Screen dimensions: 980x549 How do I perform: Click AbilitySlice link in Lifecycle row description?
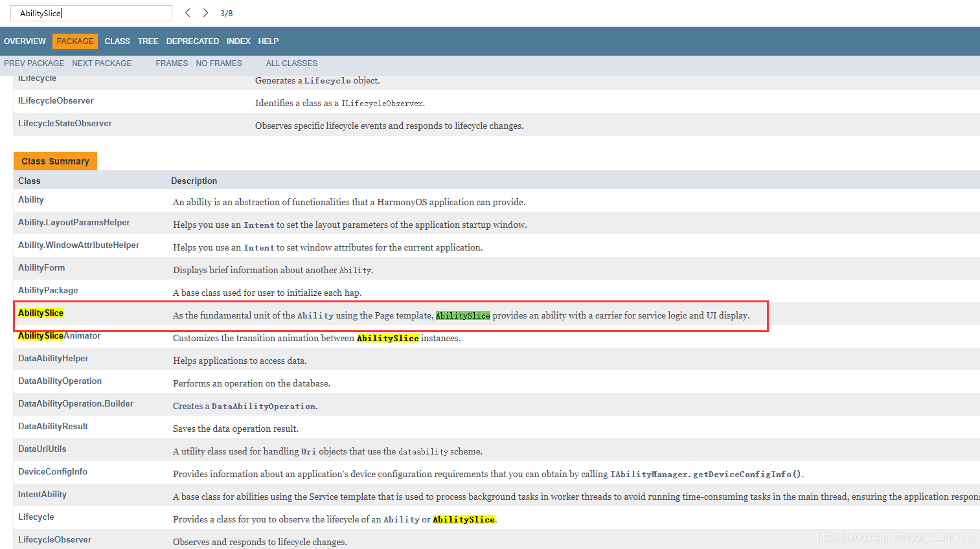point(464,520)
